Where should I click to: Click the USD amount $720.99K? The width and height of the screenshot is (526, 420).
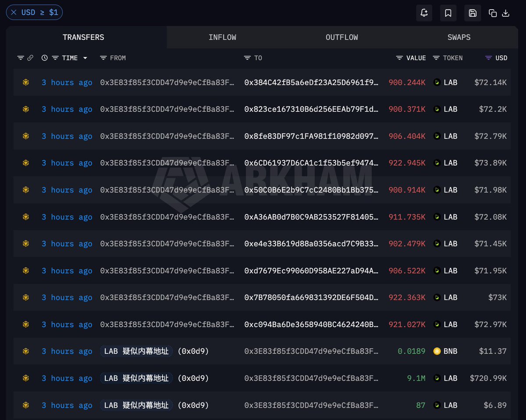(488, 378)
